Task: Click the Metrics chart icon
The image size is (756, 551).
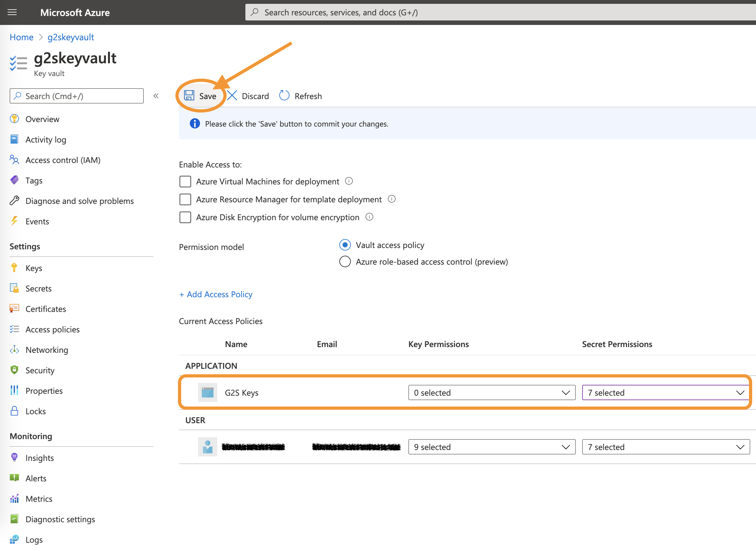Action: pyautogui.click(x=14, y=498)
